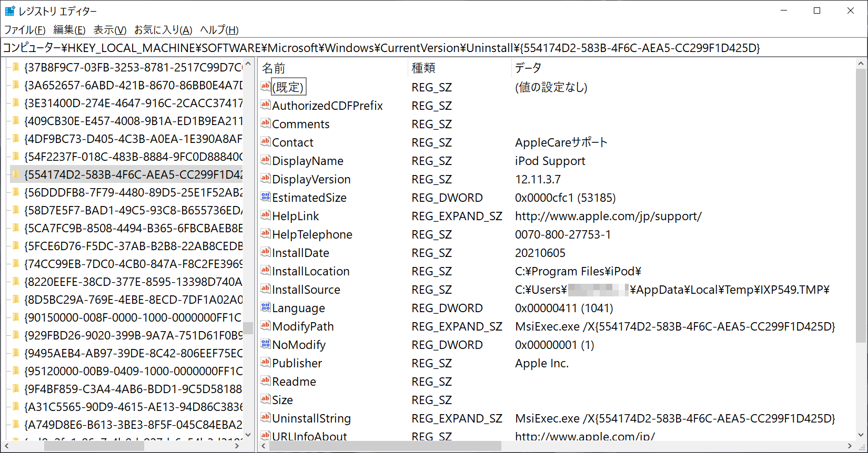Select the {3A652657-6ABD-421B key
This screenshot has width=868, height=453.
coord(134,85)
